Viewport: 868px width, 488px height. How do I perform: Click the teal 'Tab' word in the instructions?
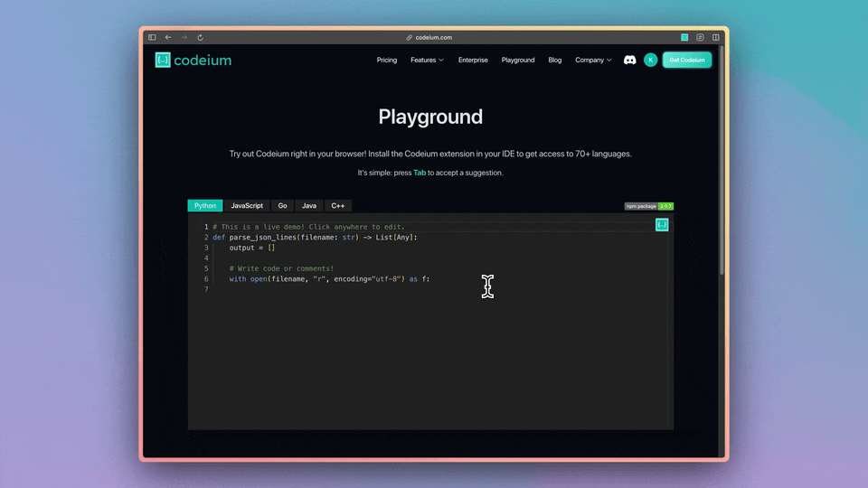(420, 173)
